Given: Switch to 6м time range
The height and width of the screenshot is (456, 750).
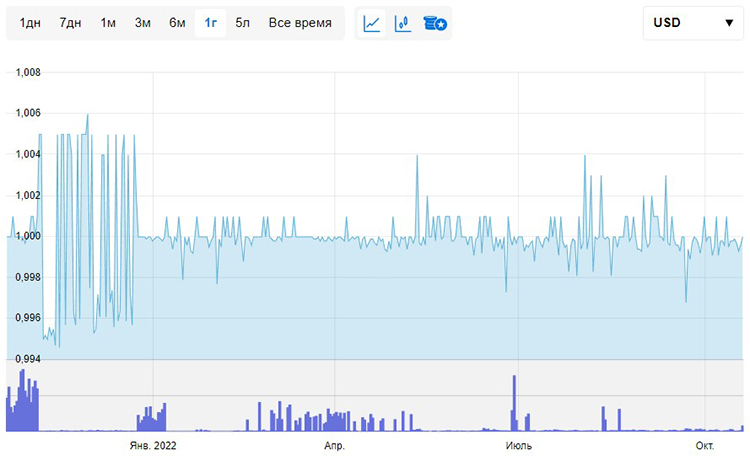Looking at the screenshot, I should (177, 23).
